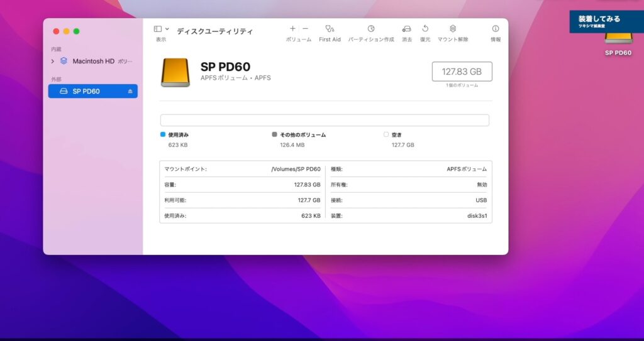This screenshot has height=341, width=644.
Task: Click the APFSボリューム type value in table
Action: (467, 169)
